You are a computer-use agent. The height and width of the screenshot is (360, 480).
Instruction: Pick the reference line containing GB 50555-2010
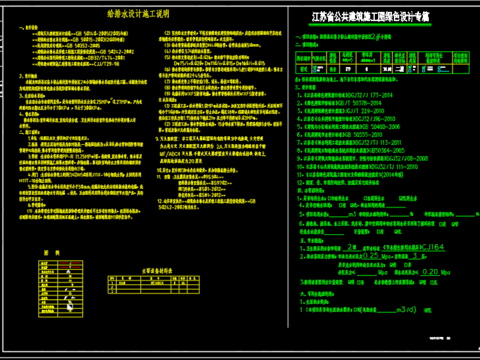(x=340, y=135)
